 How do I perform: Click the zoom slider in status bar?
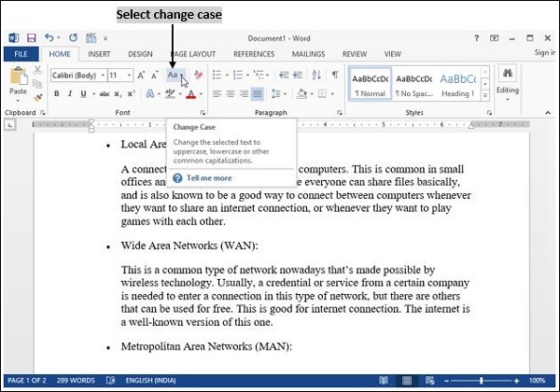481,381
